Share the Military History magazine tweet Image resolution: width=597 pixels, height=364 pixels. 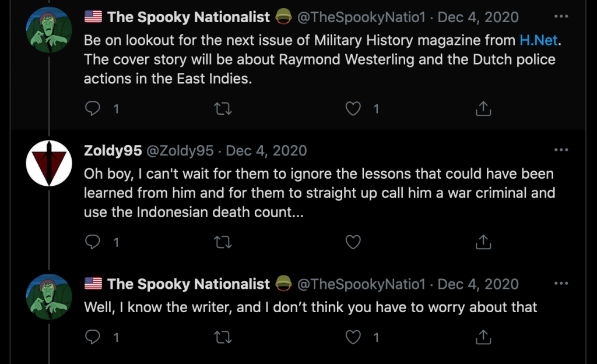coord(483,108)
